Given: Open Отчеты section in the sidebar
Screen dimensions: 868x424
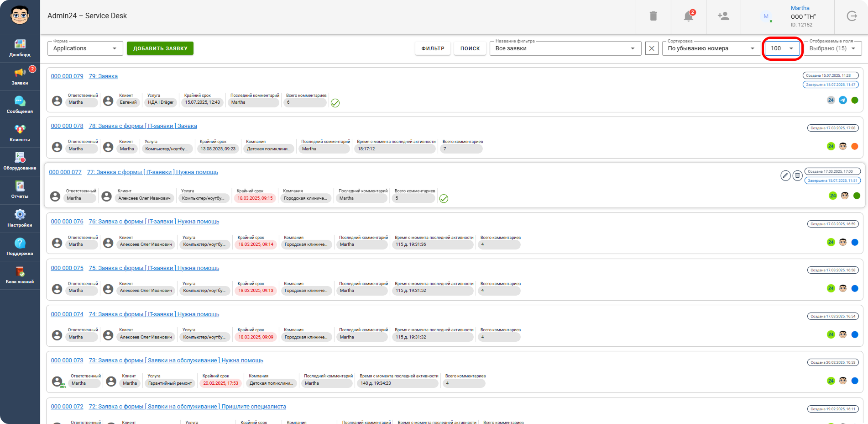Looking at the screenshot, I should [20, 190].
